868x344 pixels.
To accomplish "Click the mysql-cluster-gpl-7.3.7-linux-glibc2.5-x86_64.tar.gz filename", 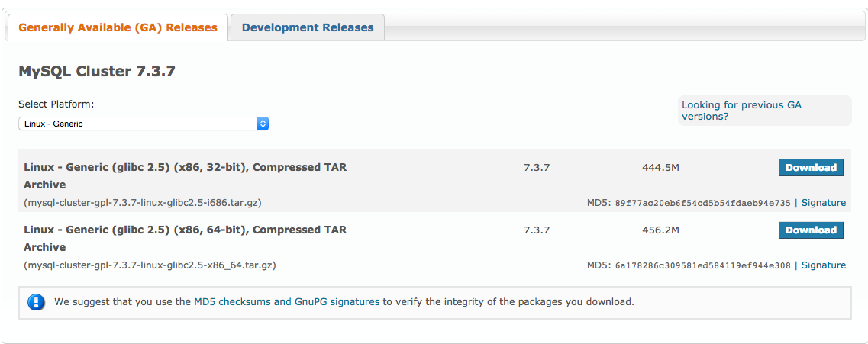I will click(150, 265).
